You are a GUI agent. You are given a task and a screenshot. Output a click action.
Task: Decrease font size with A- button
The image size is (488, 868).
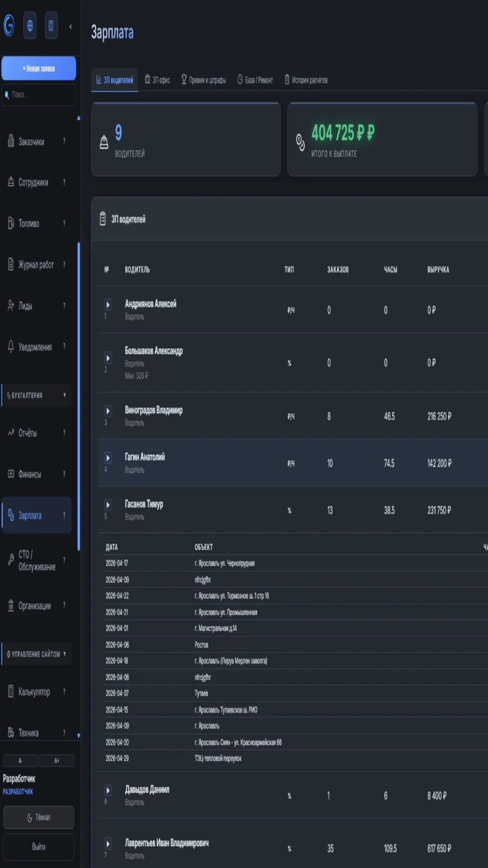coord(21,761)
